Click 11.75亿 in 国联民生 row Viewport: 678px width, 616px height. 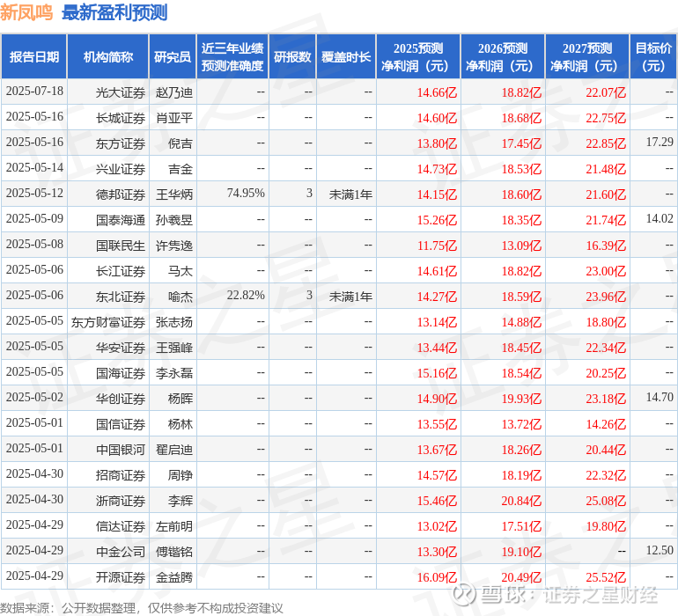(437, 246)
